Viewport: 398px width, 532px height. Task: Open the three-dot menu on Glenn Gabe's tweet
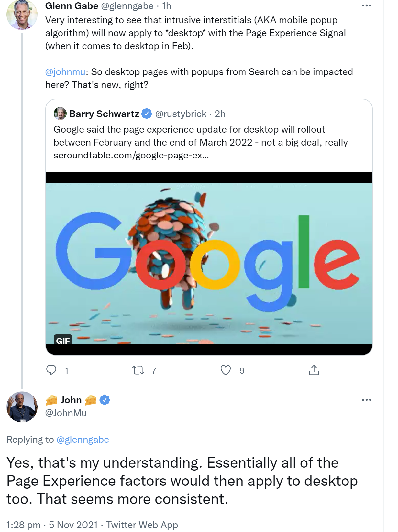[x=367, y=5]
